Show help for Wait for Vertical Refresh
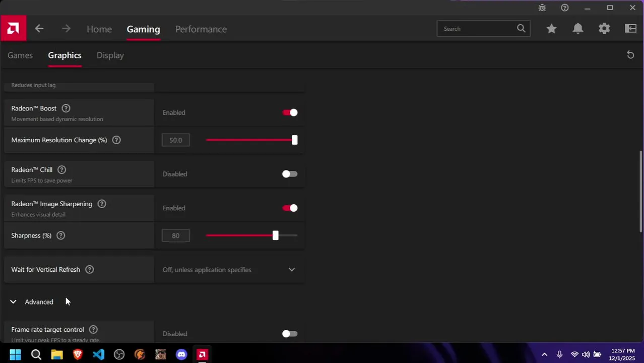644x363 pixels. (89, 270)
